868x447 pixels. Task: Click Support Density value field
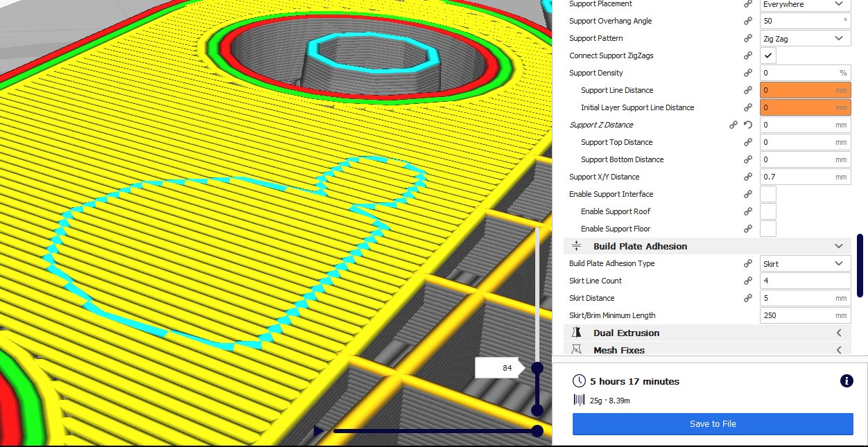pos(806,73)
